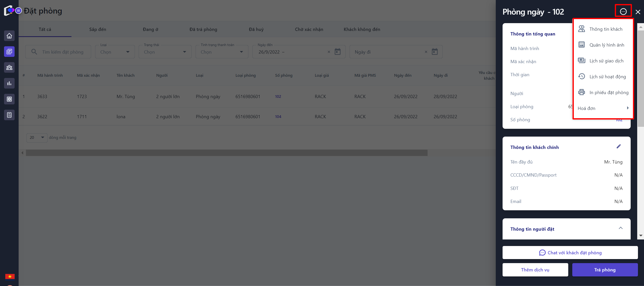Collapse the Thông tin người đặt section
Screen dimensions: 644x286
pos(621,228)
